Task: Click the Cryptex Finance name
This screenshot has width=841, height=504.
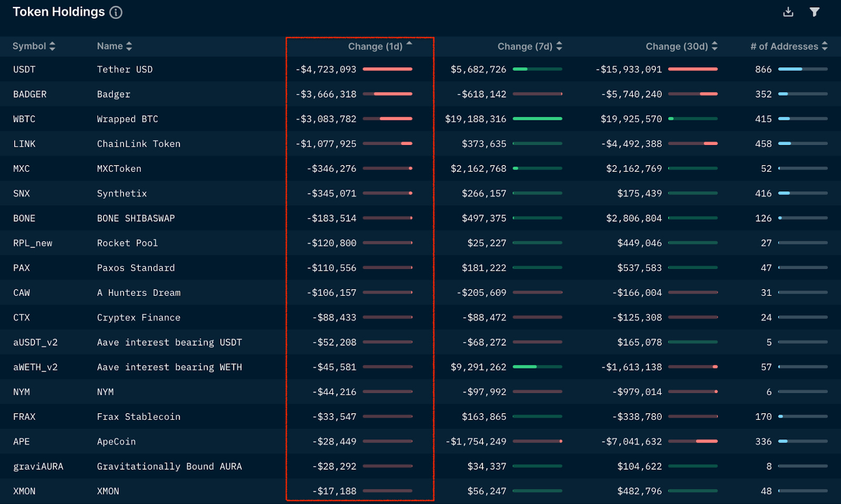Action: point(139,317)
